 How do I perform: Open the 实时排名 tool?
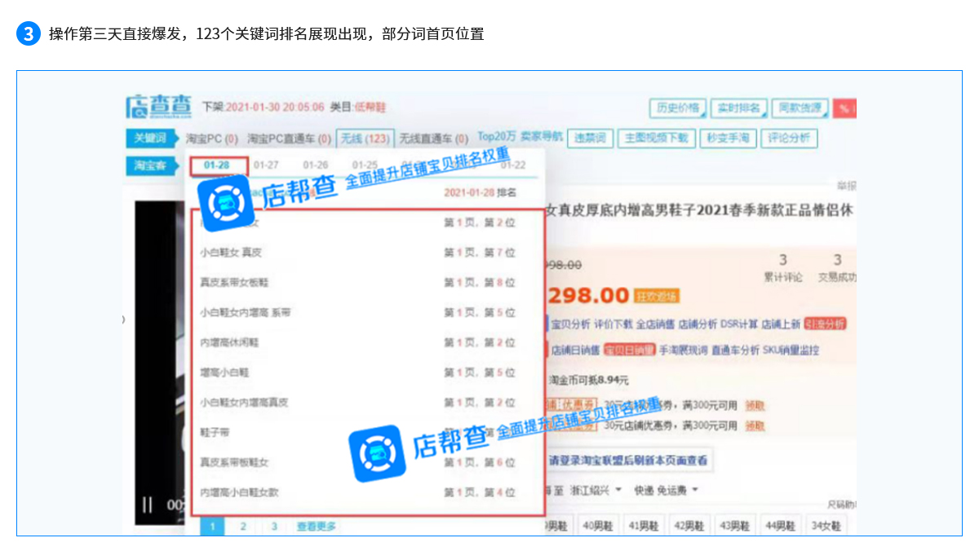click(x=738, y=108)
